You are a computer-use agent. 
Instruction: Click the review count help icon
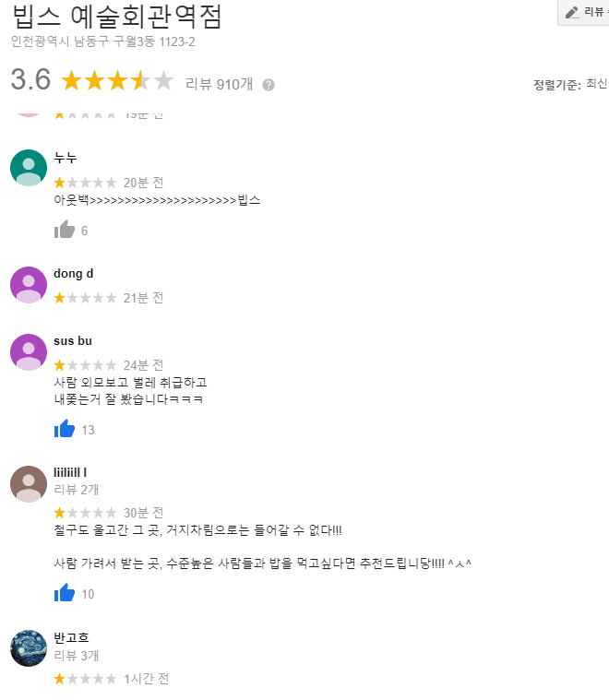pyautogui.click(x=269, y=85)
